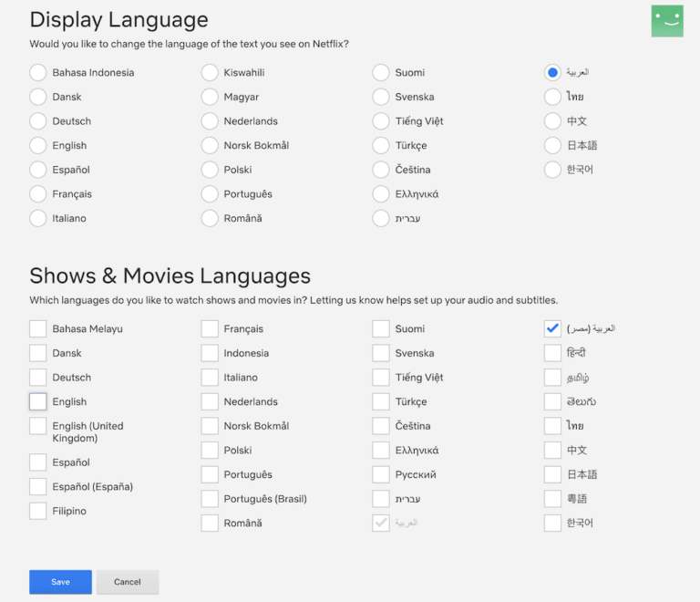Check Bahasa Melayu shows language box
Viewport: 700px width, 602px height.
click(x=38, y=328)
